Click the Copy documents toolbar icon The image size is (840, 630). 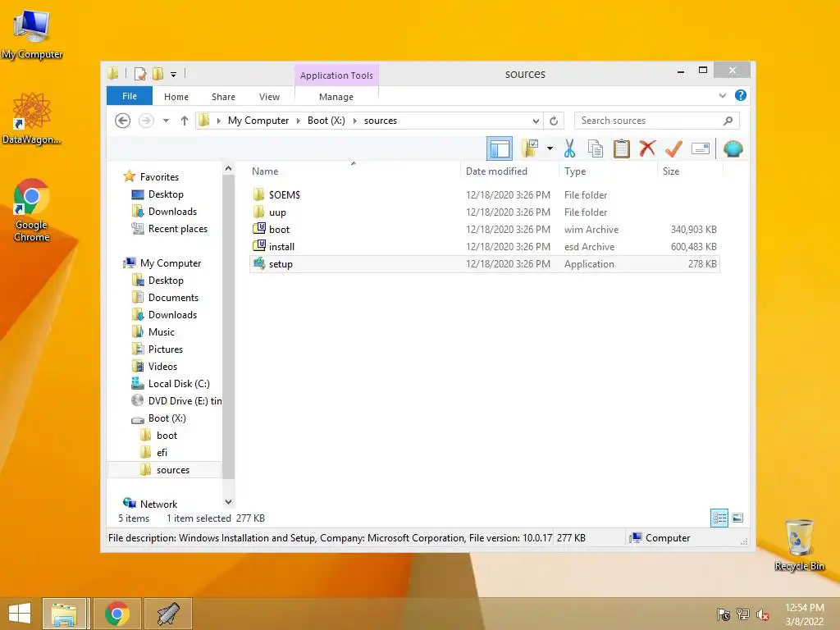click(x=596, y=148)
